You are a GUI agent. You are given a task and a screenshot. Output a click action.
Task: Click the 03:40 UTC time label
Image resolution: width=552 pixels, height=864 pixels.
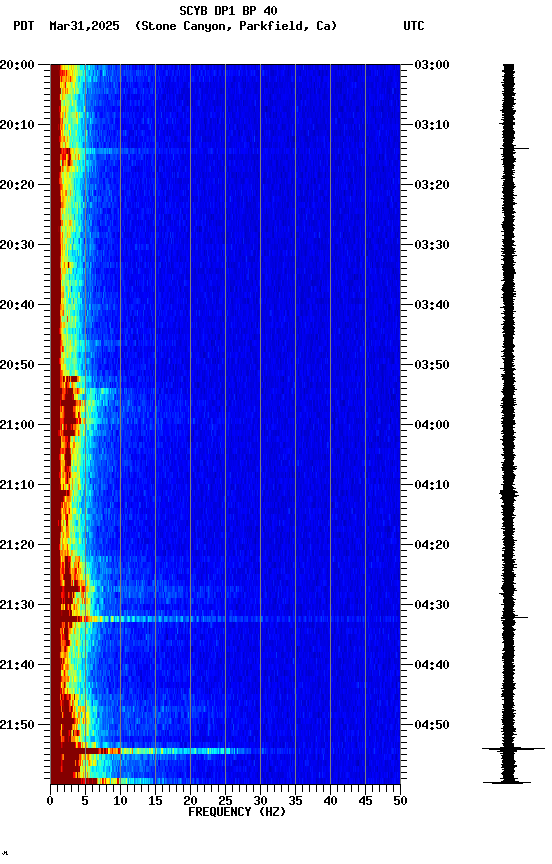tap(432, 305)
